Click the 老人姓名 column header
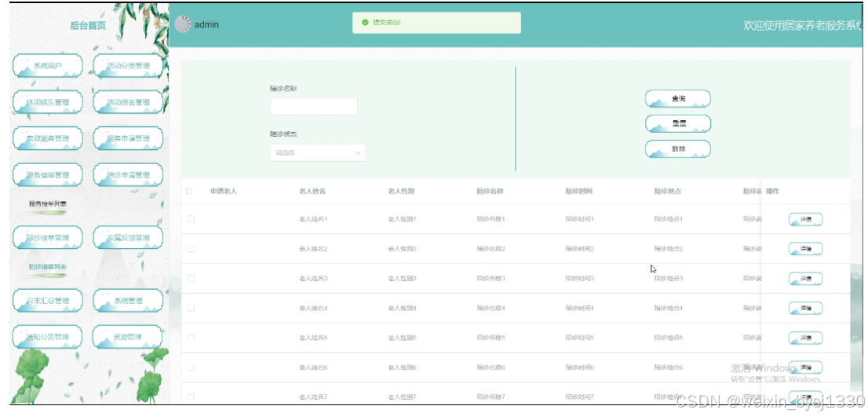 pos(312,192)
